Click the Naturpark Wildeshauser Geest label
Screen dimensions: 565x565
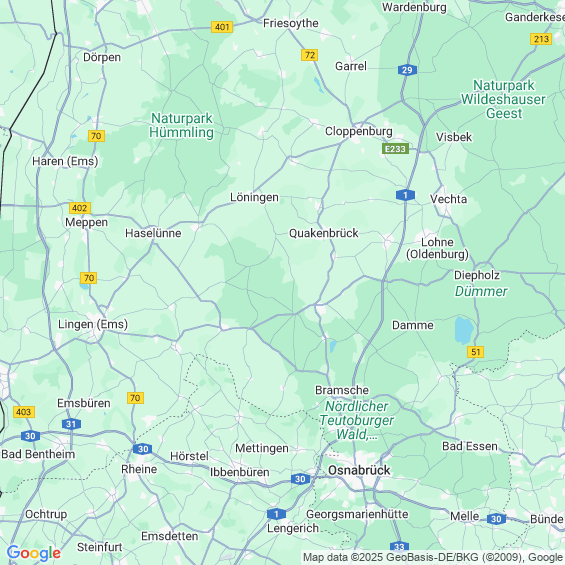coord(503,99)
